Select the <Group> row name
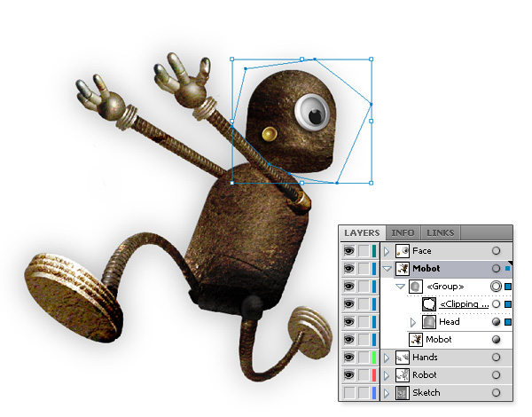Viewport: 532px width, 417px height. [x=445, y=287]
